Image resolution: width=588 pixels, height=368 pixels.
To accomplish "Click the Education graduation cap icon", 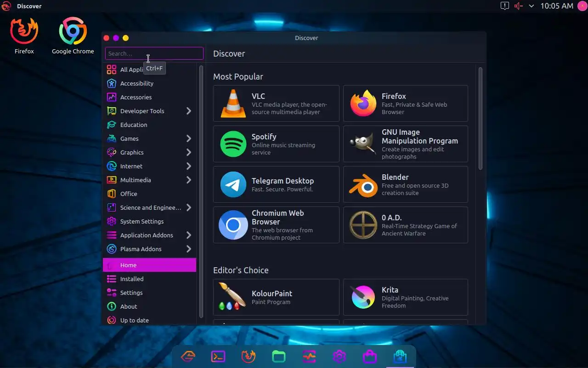I will (x=112, y=125).
